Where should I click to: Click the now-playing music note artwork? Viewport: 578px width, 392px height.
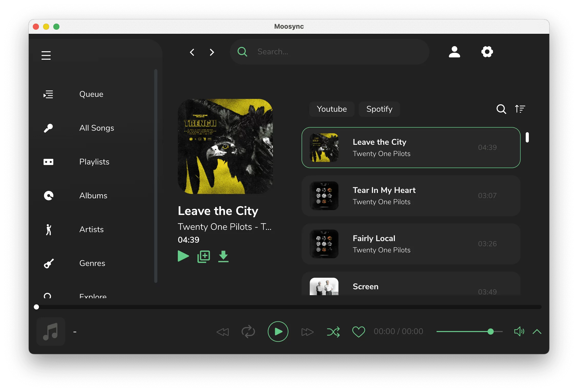(x=51, y=332)
